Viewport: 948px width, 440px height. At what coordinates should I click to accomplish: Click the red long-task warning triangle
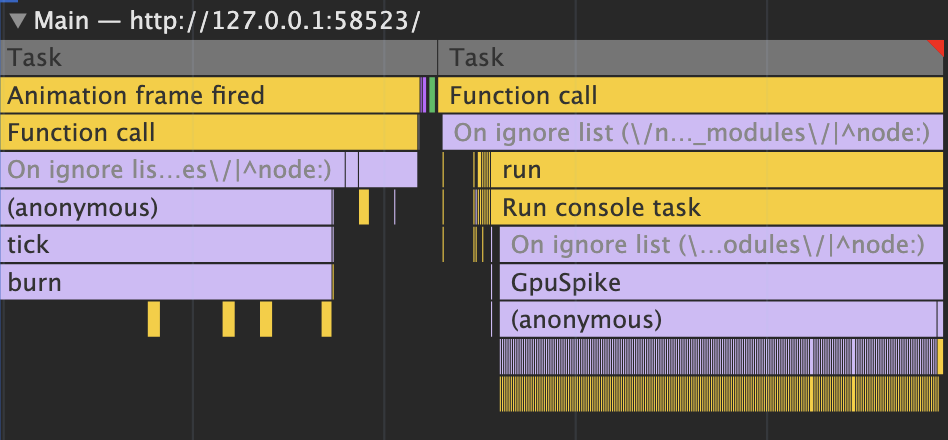coord(937,45)
